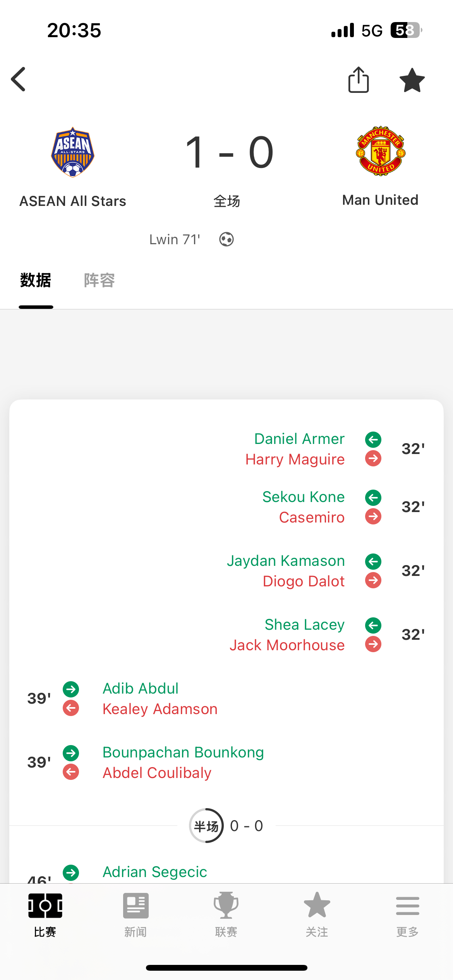Tap the Manchester United crest
Screen dimensions: 453x980
[381, 151]
